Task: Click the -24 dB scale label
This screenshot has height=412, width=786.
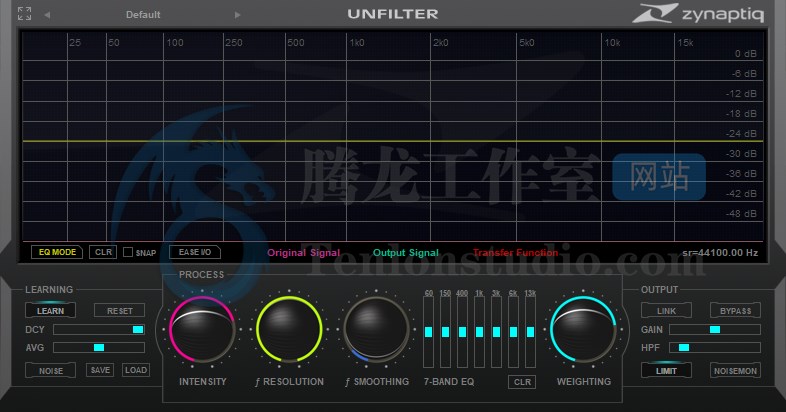Action: click(741, 134)
